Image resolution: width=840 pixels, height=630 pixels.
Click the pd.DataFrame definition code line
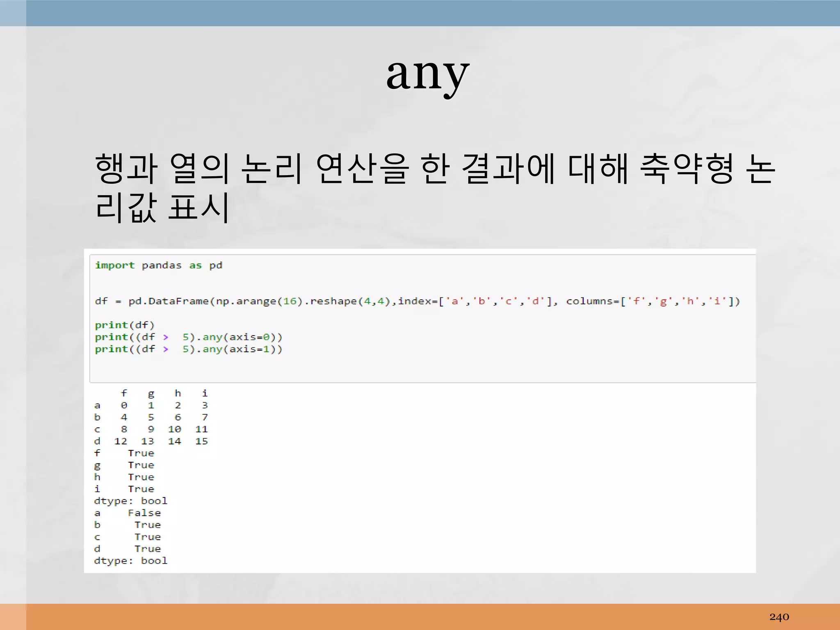point(417,301)
